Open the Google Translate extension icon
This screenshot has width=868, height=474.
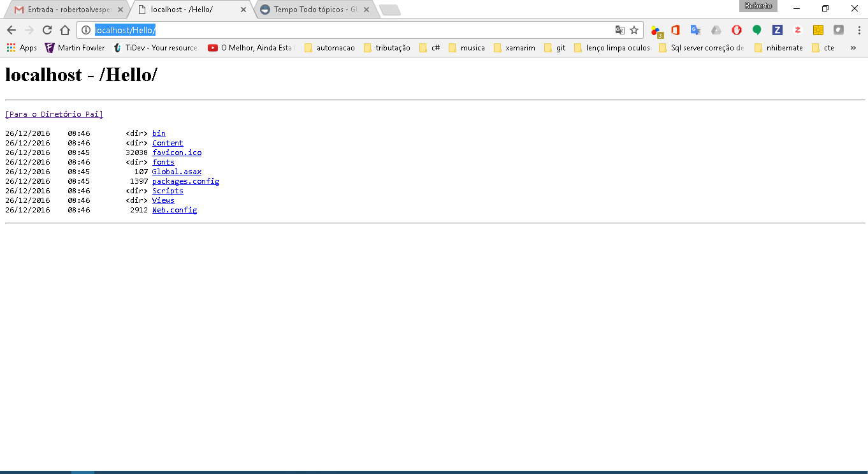pos(696,30)
